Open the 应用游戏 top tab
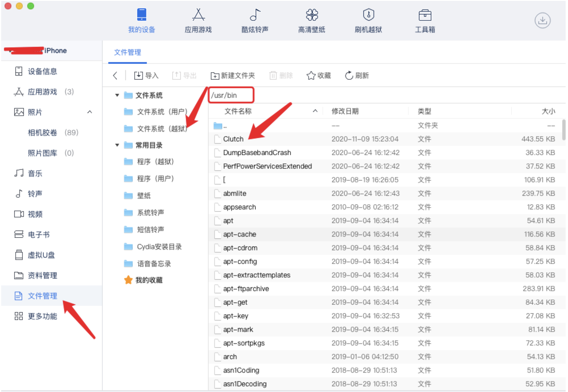The image size is (568, 392). (198, 21)
